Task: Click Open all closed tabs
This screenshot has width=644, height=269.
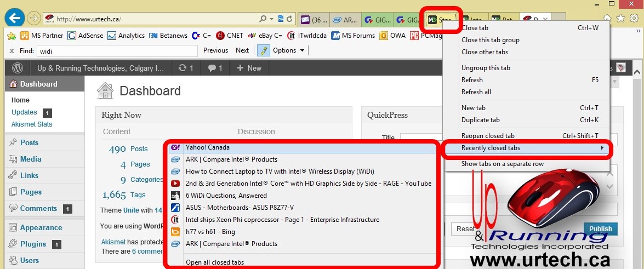Action: coord(215,262)
